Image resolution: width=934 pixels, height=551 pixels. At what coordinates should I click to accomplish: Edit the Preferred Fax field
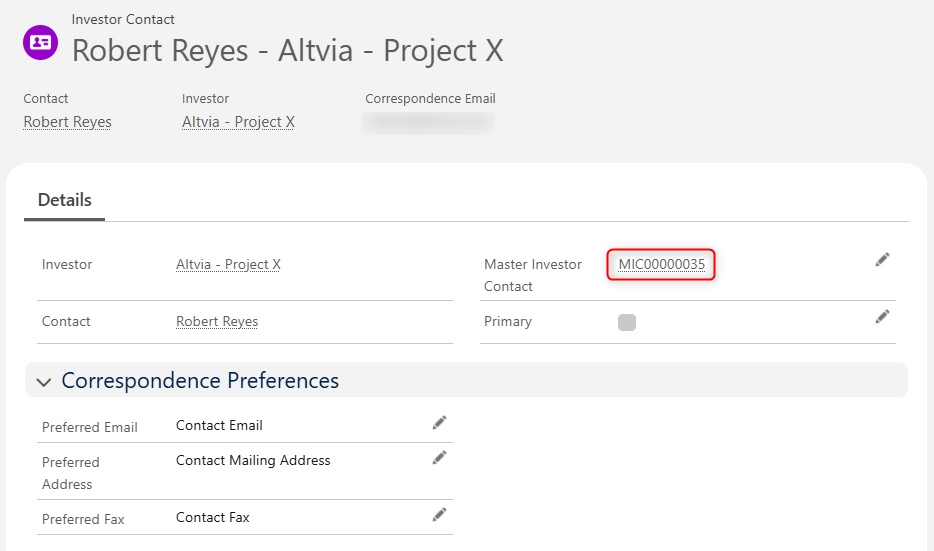pos(440,515)
